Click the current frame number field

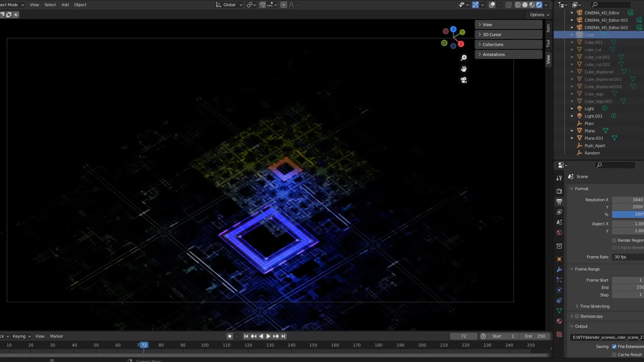464,336
